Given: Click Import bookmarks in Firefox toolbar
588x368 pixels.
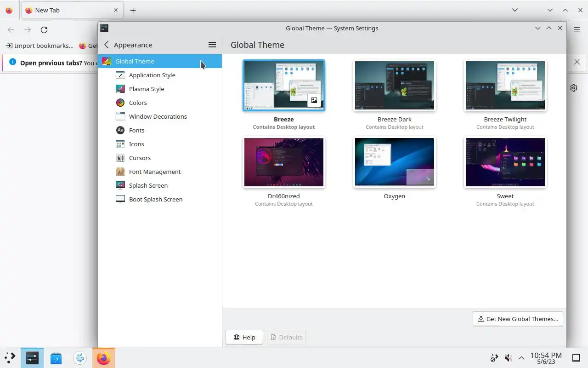Looking at the screenshot, I should pyautogui.click(x=40, y=46).
